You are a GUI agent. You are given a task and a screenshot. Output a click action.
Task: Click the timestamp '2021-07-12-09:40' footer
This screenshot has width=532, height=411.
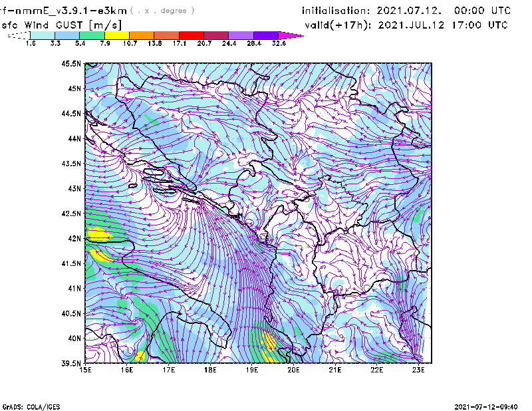(486, 407)
